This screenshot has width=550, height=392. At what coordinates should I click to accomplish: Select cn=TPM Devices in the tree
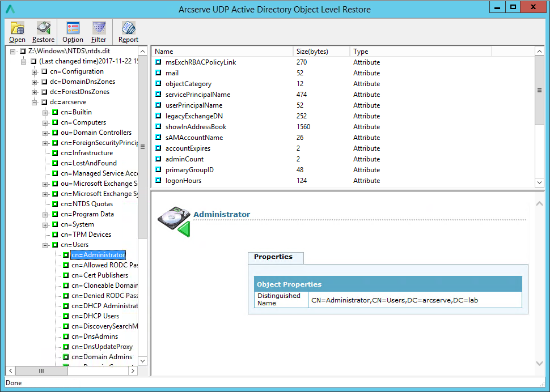pyautogui.click(x=86, y=235)
